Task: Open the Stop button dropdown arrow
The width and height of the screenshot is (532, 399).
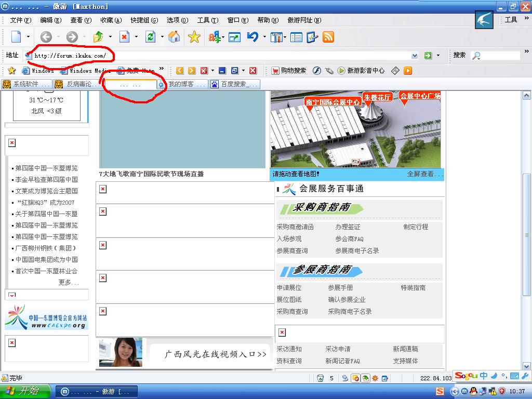Action: (136, 37)
